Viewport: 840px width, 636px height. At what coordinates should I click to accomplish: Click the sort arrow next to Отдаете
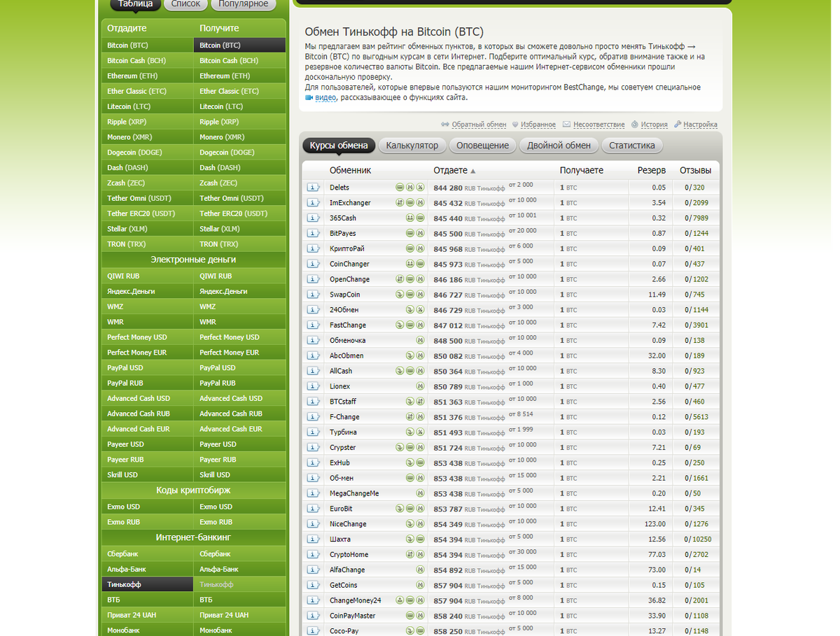pyautogui.click(x=472, y=171)
